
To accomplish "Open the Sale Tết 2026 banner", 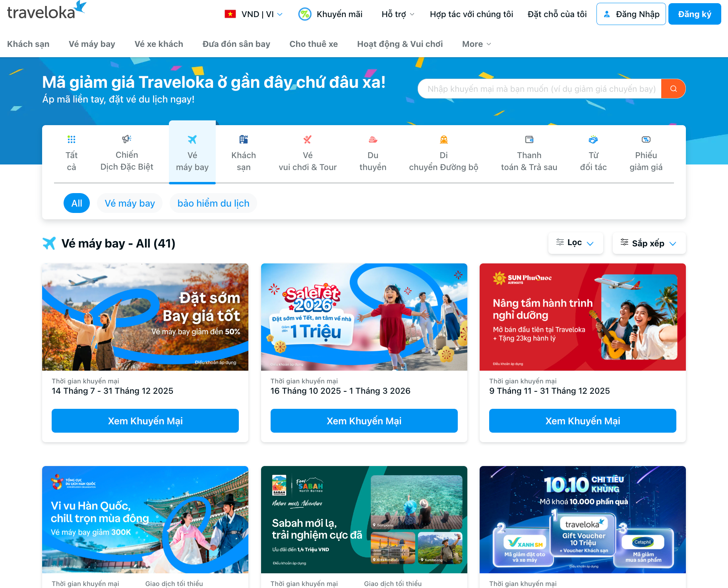I will coord(364,317).
